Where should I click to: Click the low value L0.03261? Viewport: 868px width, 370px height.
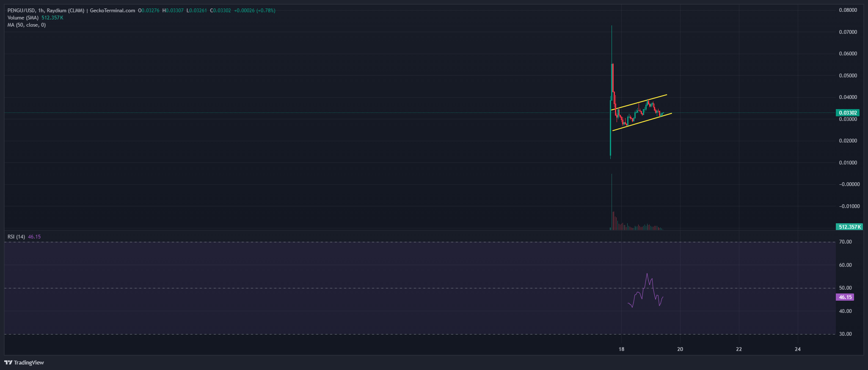197,10
